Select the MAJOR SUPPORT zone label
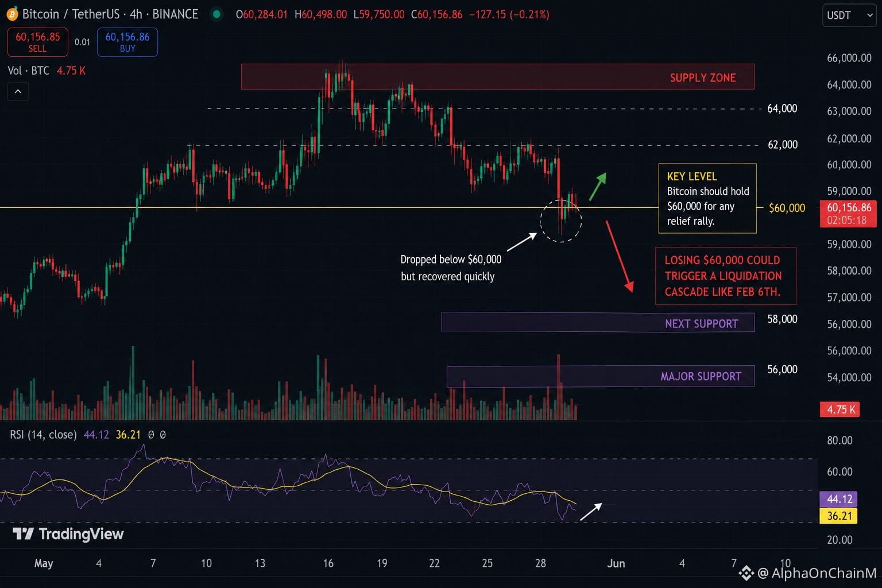This screenshot has width=882, height=588. tap(701, 376)
